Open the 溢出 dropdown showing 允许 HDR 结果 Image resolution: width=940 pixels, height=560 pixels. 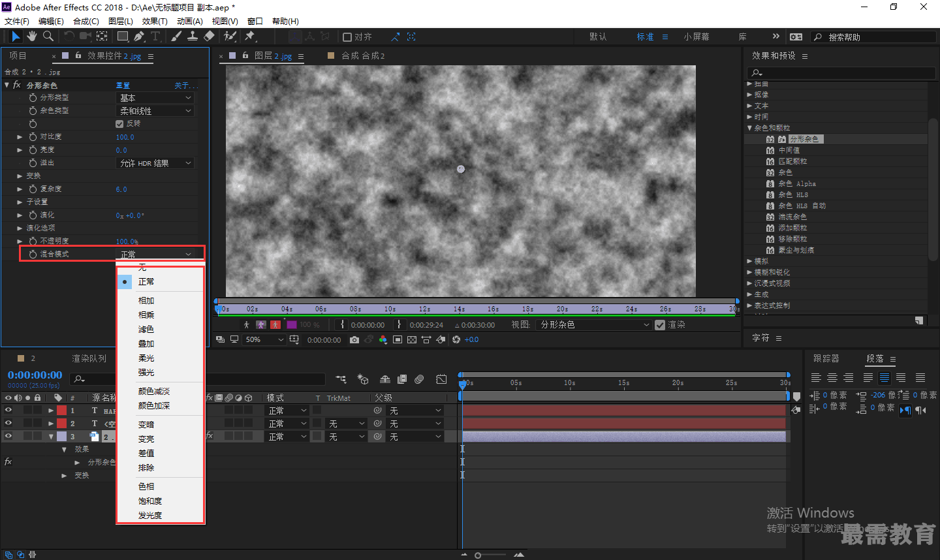pos(155,163)
